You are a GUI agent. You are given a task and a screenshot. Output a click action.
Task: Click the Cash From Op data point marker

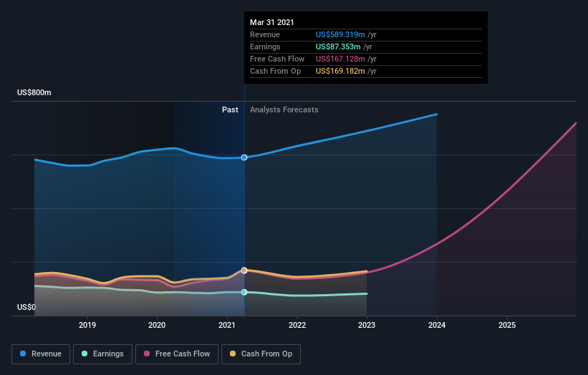point(244,270)
